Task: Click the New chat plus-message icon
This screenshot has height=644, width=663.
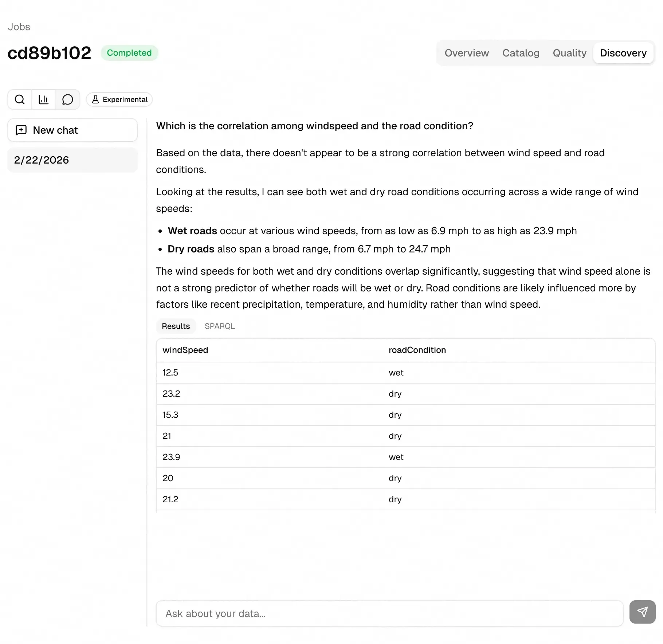Action: (21, 130)
